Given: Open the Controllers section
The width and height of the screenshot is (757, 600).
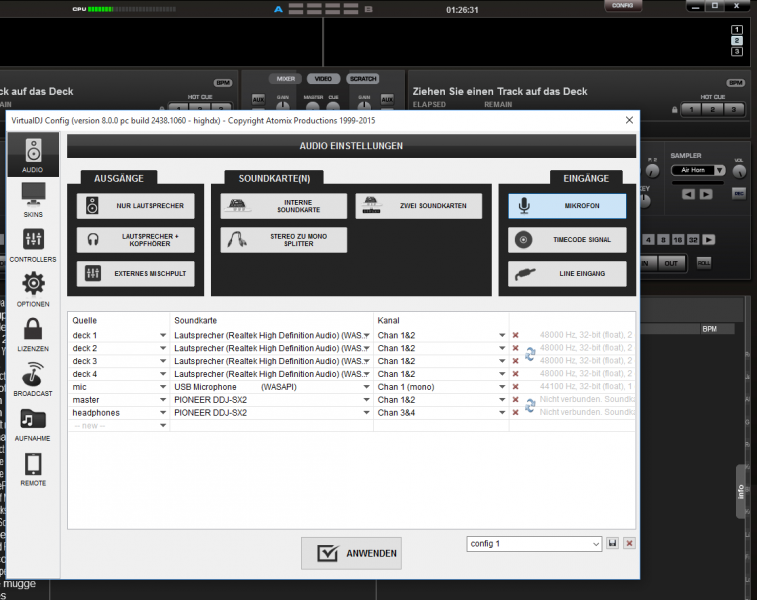Looking at the screenshot, I should (x=33, y=245).
